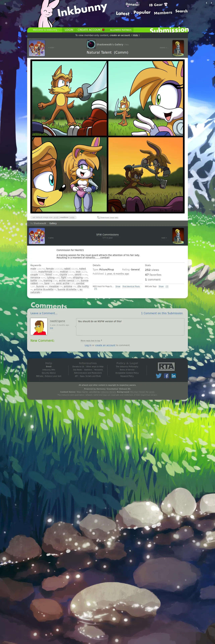Viewport: 215px width, 644px height.
Task: Open next pool thumbnail in SFW Commissions
Action: pos(178,236)
